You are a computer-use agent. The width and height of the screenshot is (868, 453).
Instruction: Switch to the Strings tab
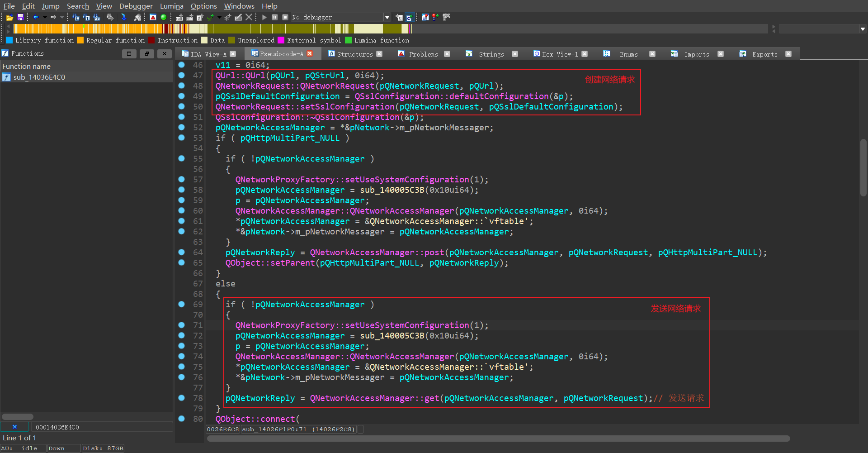pos(491,54)
